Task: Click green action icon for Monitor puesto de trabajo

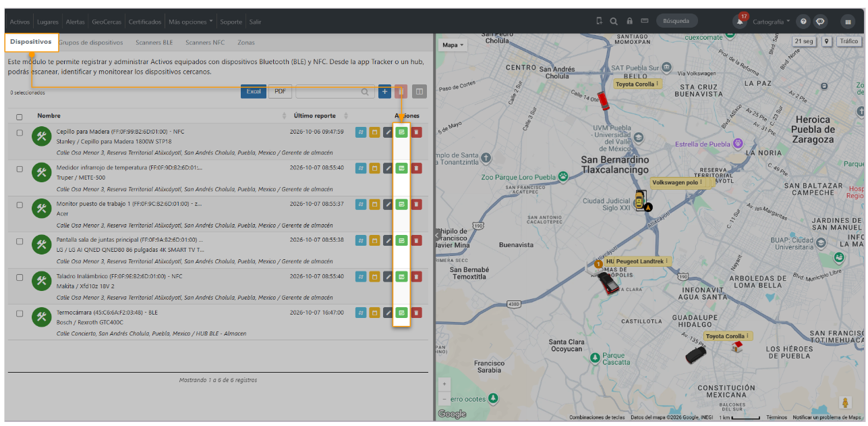Action: coord(401,204)
